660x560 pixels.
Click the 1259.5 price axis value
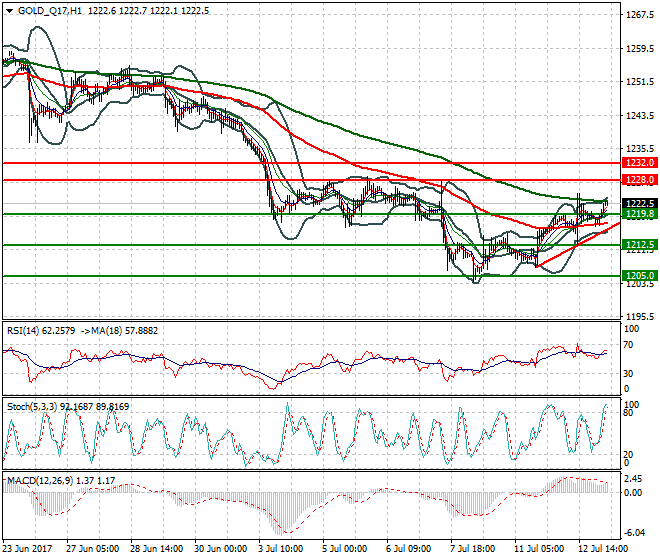click(x=640, y=48)
